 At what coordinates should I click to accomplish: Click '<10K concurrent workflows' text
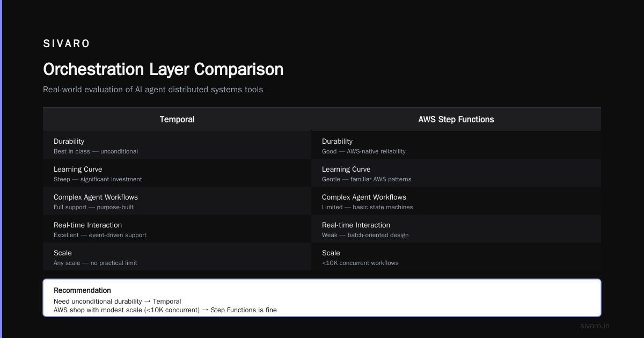(360, 263)
